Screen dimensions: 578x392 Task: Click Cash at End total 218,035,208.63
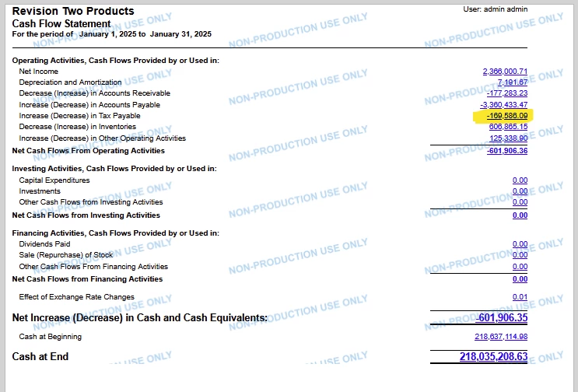tap(493, 357)
